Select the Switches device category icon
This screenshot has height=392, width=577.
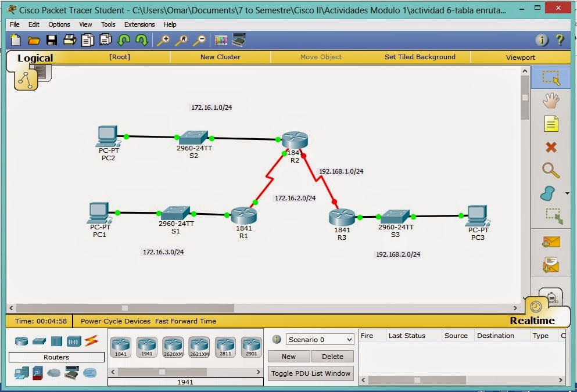tap(39, 341)
